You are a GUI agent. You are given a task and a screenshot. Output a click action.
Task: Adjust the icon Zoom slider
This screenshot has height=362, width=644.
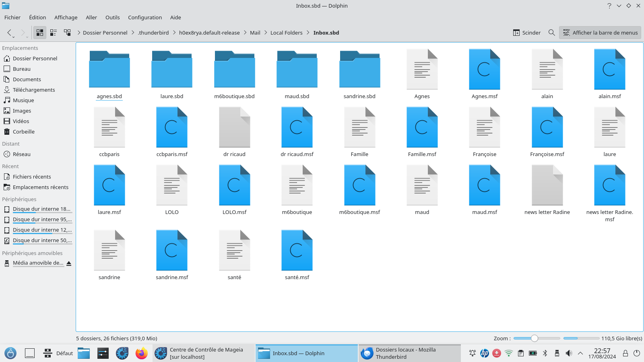tap(537, 338)
